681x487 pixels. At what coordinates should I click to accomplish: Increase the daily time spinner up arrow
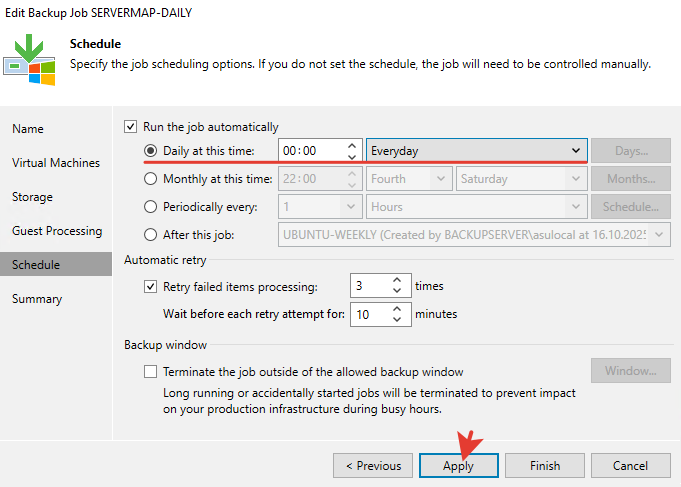(x=352, y=145)
